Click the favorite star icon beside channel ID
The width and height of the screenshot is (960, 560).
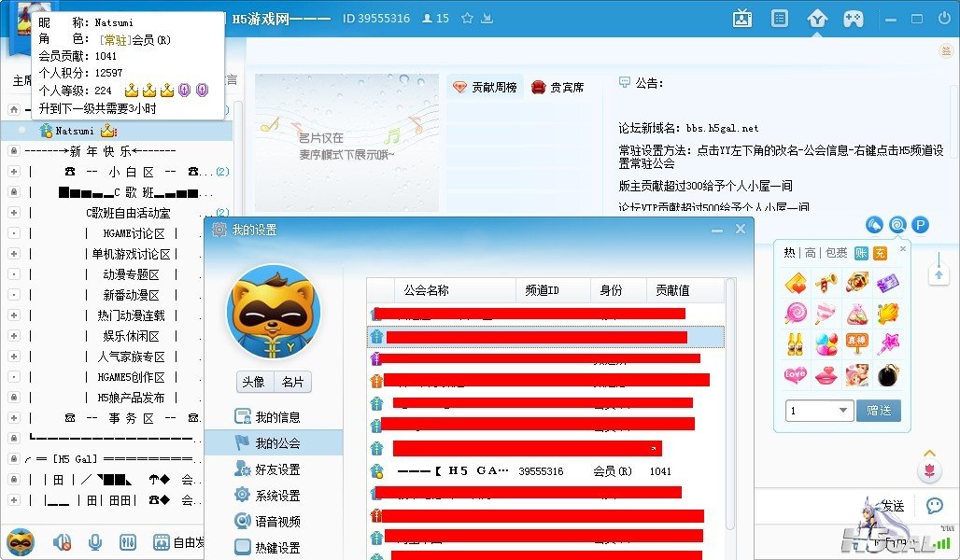pyautogui.click(x=467, y=19)
